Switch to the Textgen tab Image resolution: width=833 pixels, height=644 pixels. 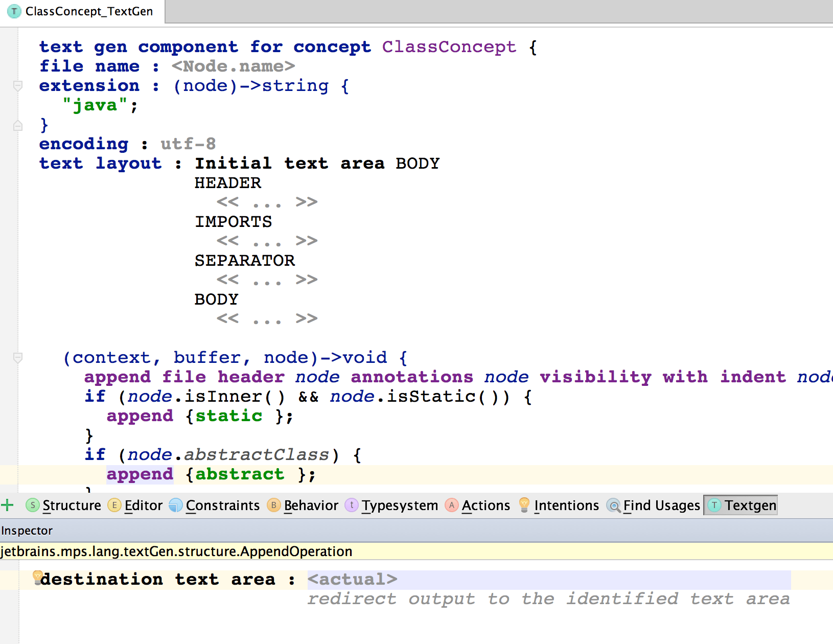click(741, 505)
